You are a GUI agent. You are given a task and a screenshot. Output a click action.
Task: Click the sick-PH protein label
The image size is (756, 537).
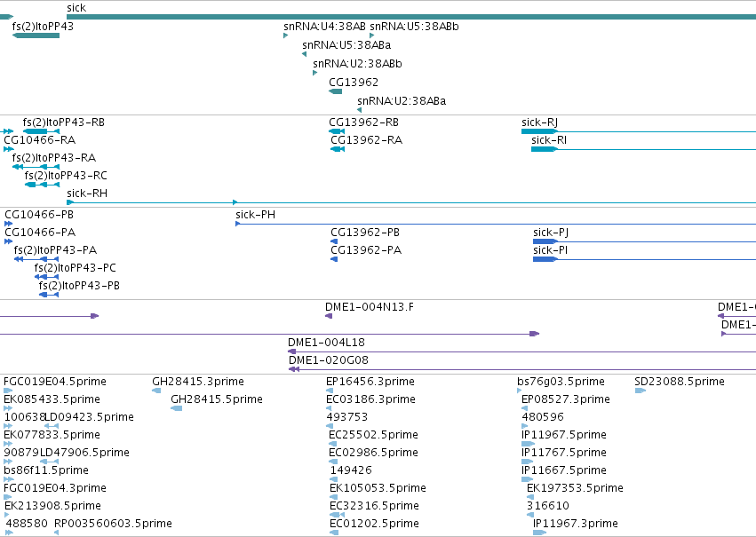tap(256, 215)
